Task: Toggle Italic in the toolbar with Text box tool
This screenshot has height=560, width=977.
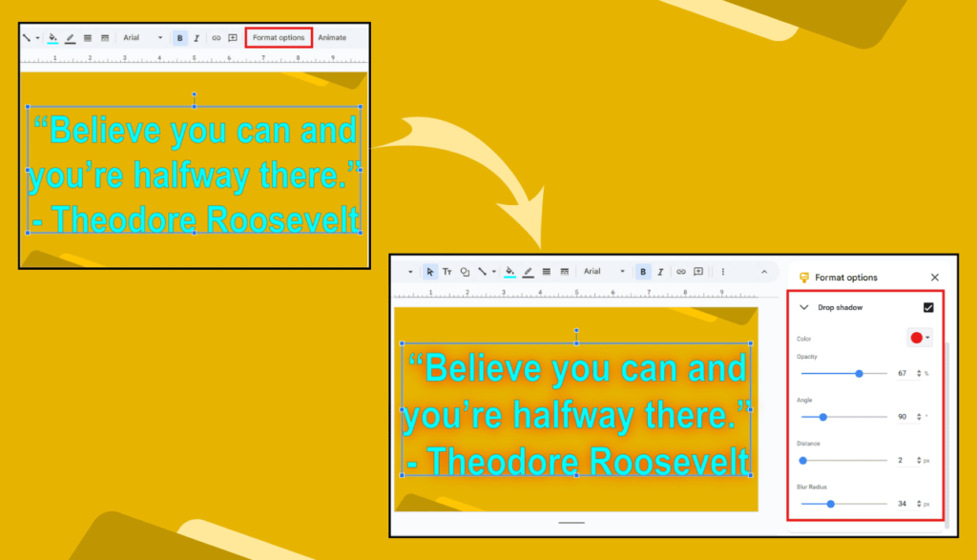Action: click(659, 272)
